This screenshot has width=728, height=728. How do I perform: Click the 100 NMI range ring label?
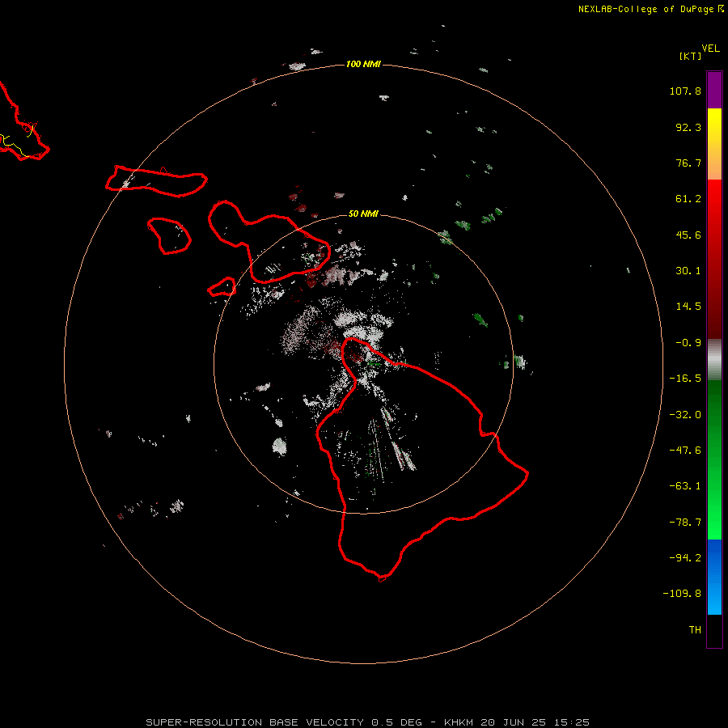pos(363,64)
